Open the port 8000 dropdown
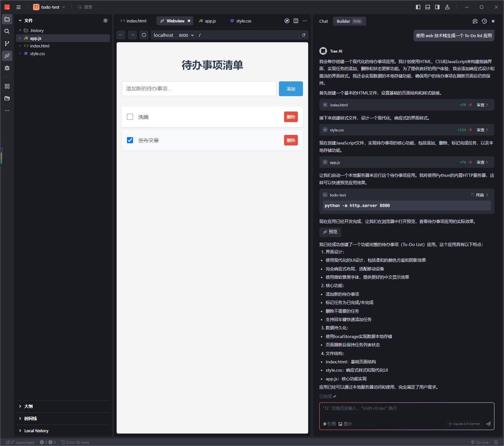504x446 pixels. (x=186, y=35)
